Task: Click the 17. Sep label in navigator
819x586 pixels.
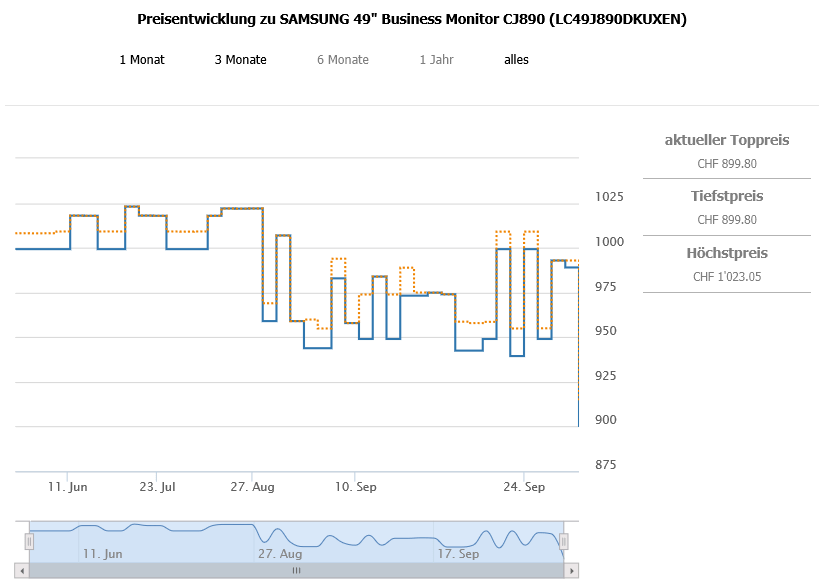Action: 459,553
